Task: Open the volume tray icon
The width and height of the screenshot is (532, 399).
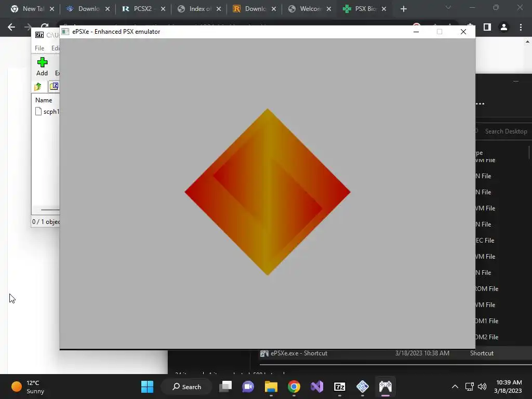Action: pos(482,387)
